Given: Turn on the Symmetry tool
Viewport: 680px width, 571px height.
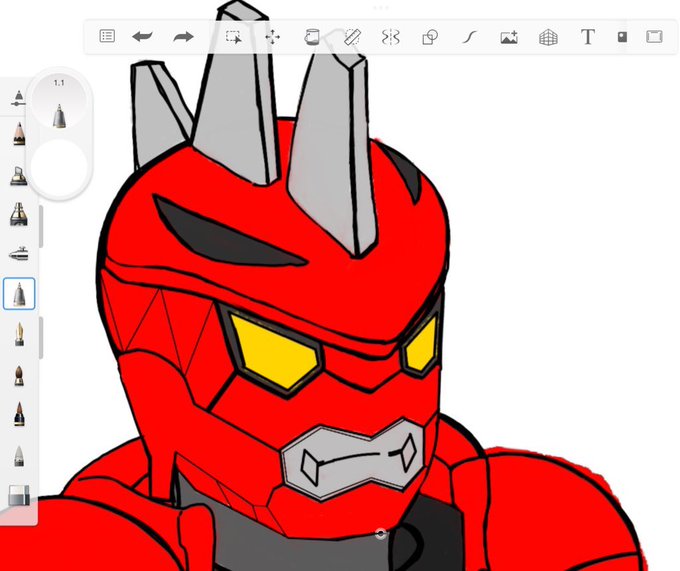Looking at the screenshot, I should pos(390,37).
